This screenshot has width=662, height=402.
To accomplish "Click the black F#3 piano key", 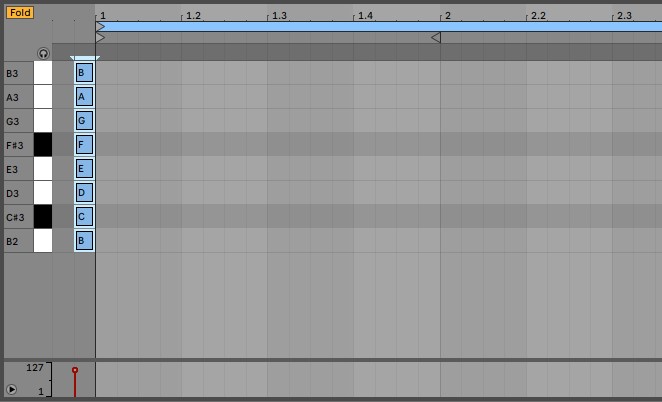I will point(43,145).
